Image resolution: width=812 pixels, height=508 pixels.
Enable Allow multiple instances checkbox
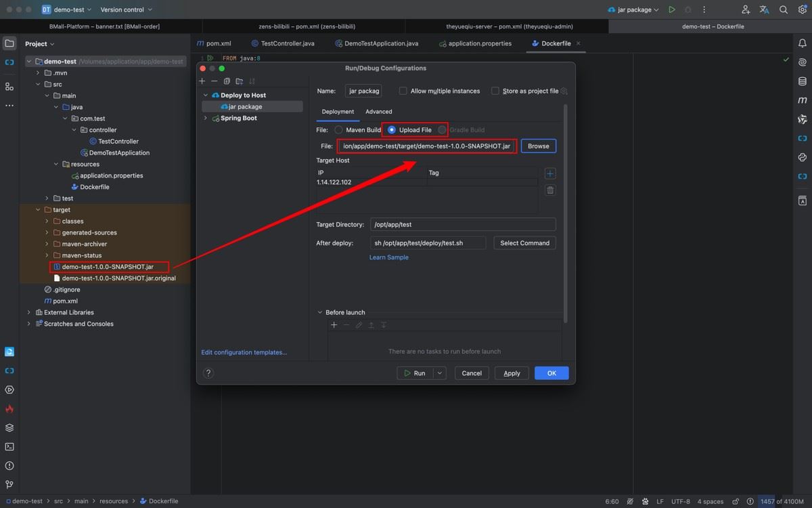click(403, 91)
